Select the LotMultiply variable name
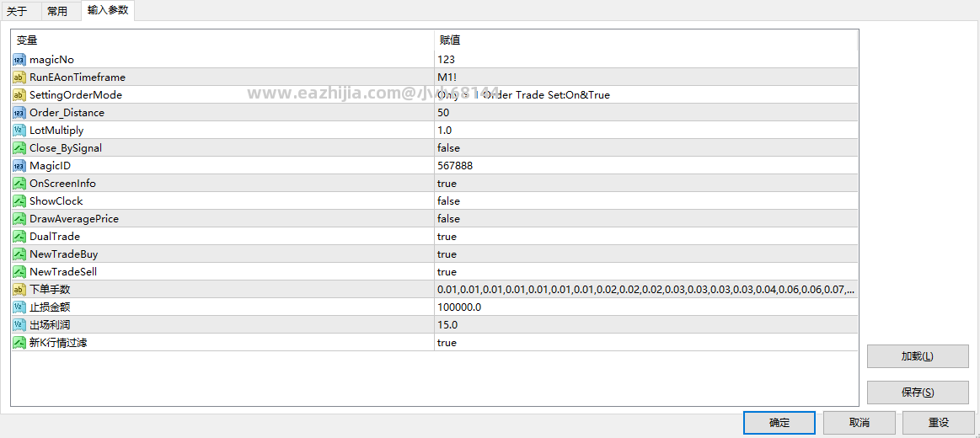The width and height of the screenshot is (980, 438). [x=56, y=131]
